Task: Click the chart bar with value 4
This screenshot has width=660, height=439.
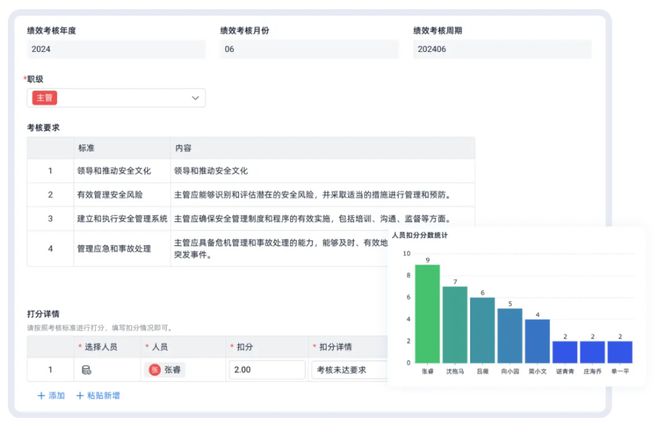Action: (x=538, y=341)
